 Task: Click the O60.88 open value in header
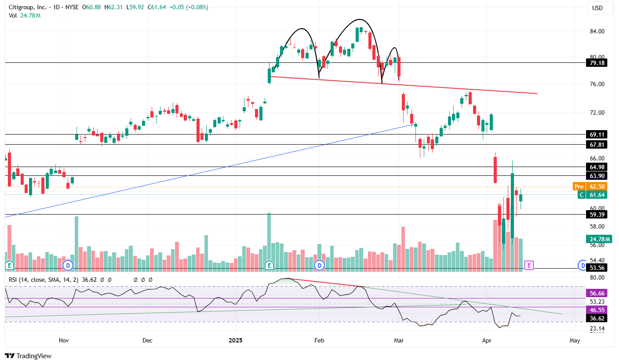pyautogui.click(x=91, y=7)
